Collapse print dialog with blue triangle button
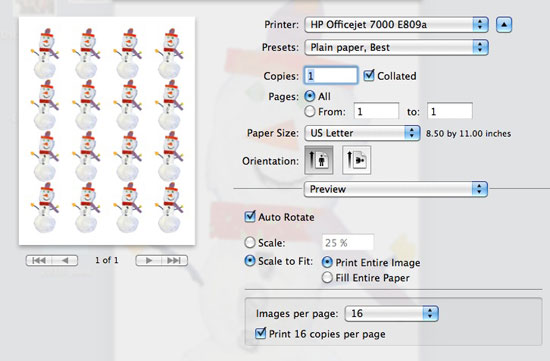Screen dimensions: 550x361 pyautogui.click(x=504, y=25)
